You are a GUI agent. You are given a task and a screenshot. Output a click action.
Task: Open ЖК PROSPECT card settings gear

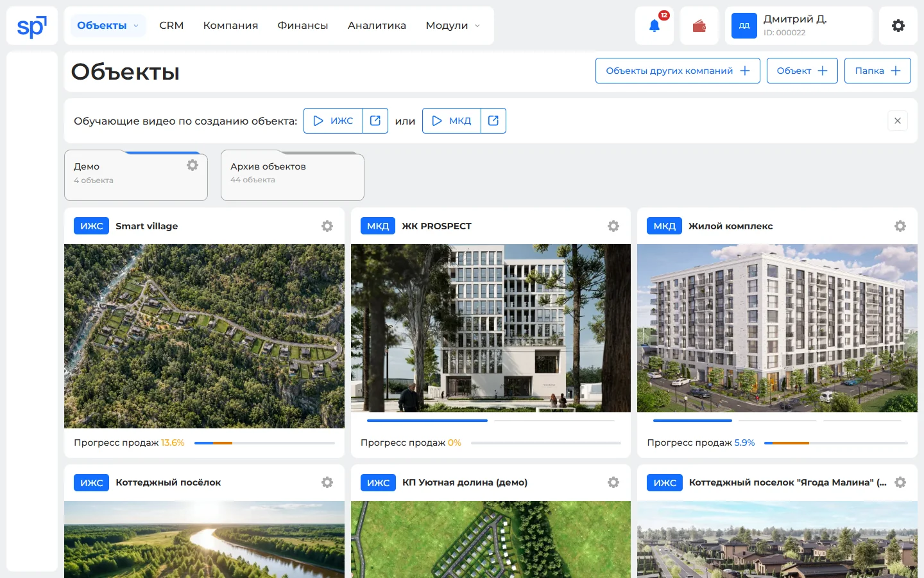coord(613,226)
